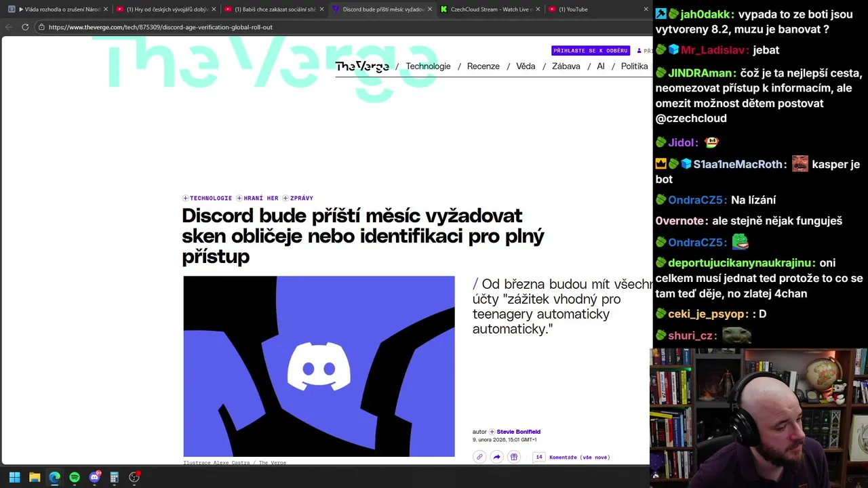Open author Stevie Bonifield's profile link

point(518,432)
